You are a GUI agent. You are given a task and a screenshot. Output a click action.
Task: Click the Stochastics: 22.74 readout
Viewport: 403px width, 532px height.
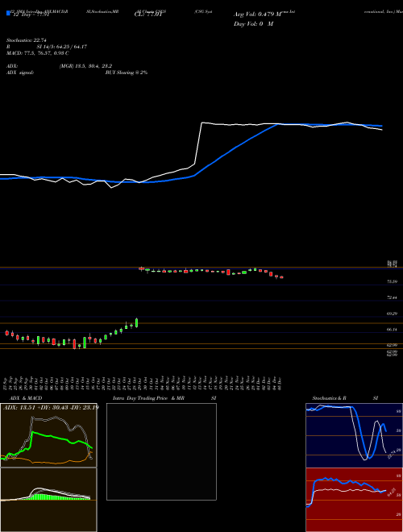pos(27,40)
